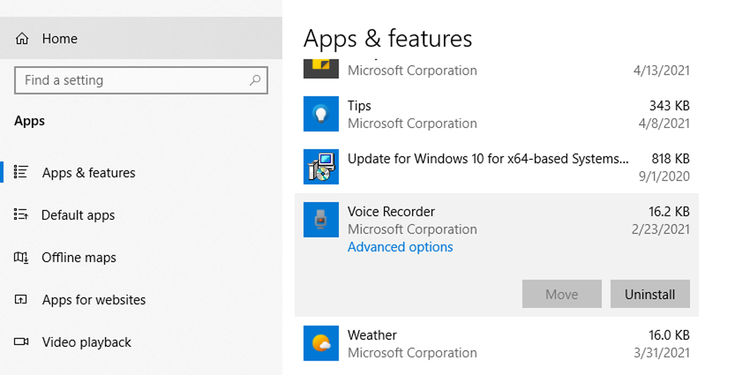Click the greyed Move button
The width and height of the screenshot is (750, 375).
coord(562,294)
